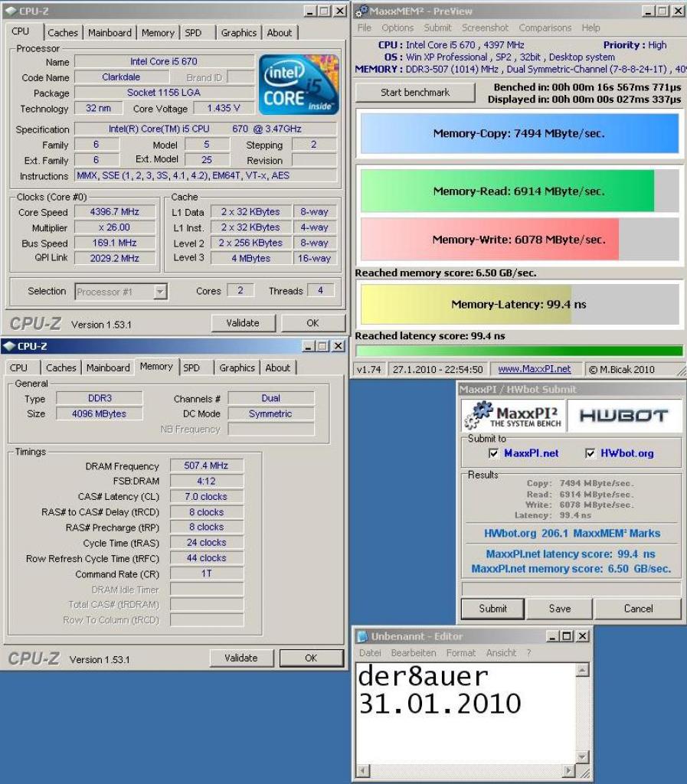Click the Core Voltage value 1.435 V
Viewport: 687px width, 784px height.
(224, 109)
